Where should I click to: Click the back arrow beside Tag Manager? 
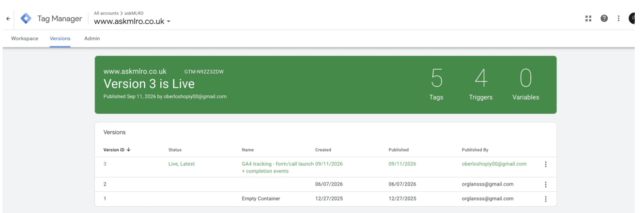click(x=8, y=18)
